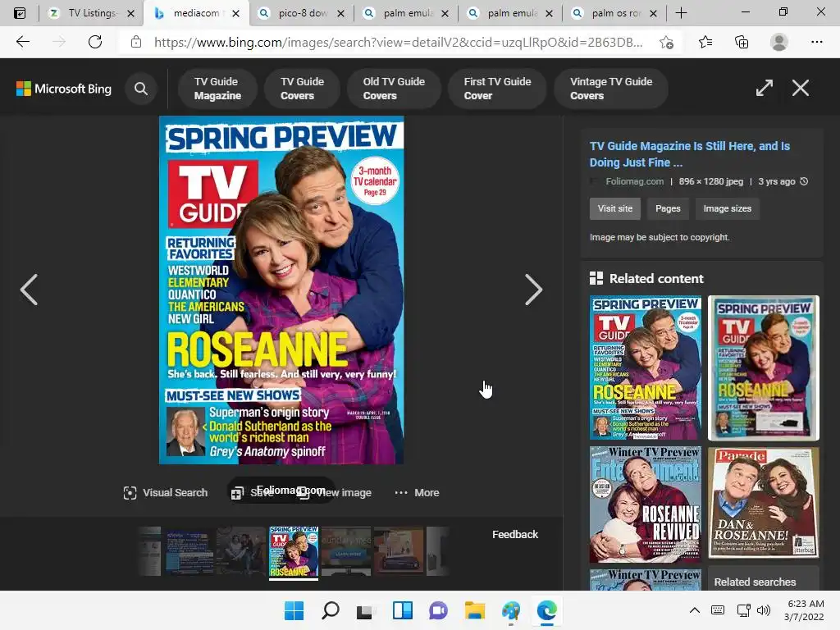This screenshot has width=840, height=630.
Task: Show hidden system tray icons chevron
Action: click(x=694, y=610)
